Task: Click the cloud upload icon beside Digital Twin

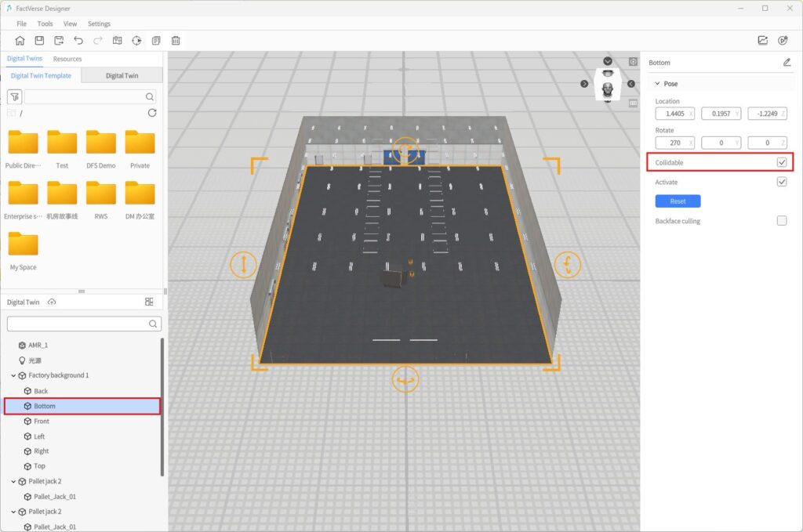Action: (52, 302)
